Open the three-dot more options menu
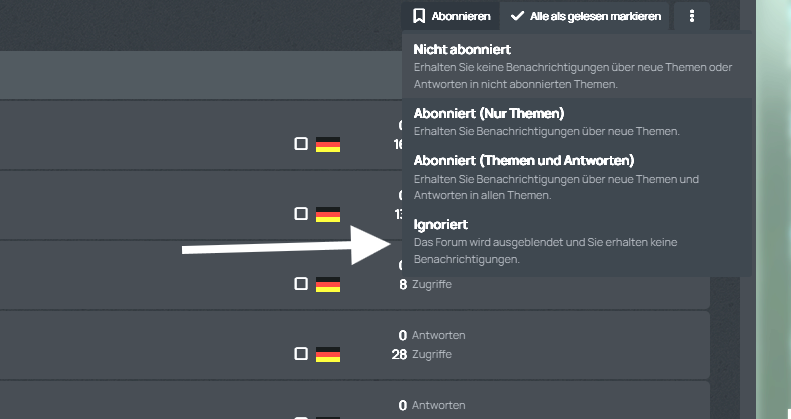The height and width of the screenshot is (419, 791). (692, 16)
